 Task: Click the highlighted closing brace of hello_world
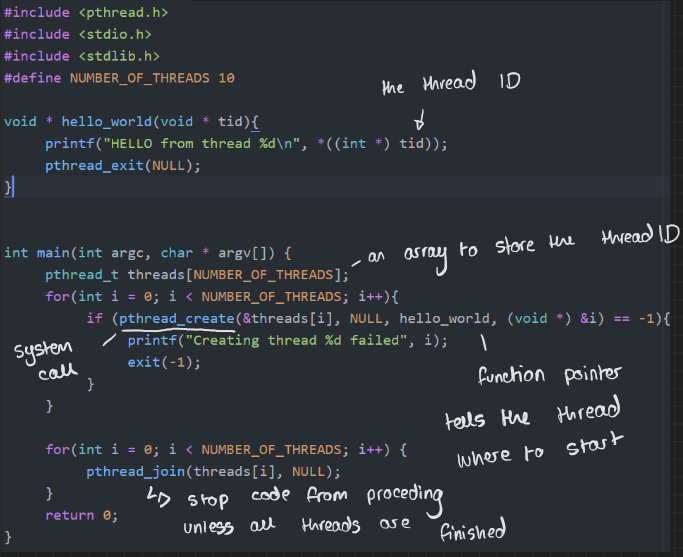click(x=9, y=187)
